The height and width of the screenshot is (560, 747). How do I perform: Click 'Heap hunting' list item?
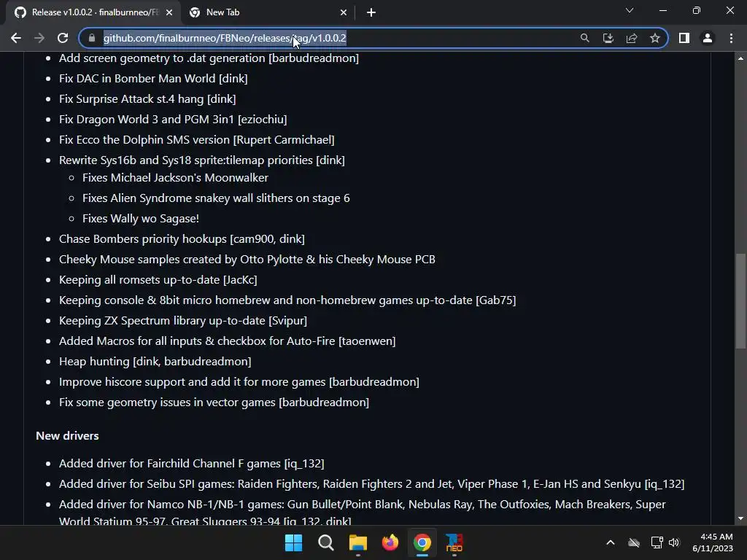(155, 362)
